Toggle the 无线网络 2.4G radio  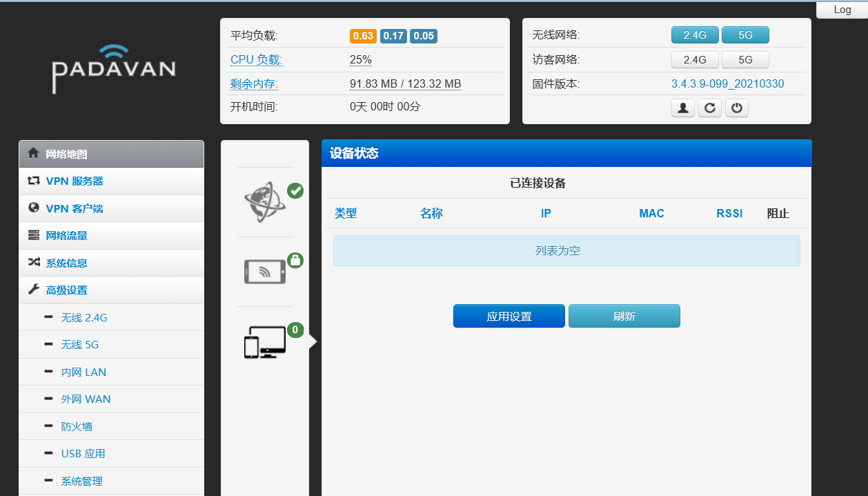[x=695, y=35]
